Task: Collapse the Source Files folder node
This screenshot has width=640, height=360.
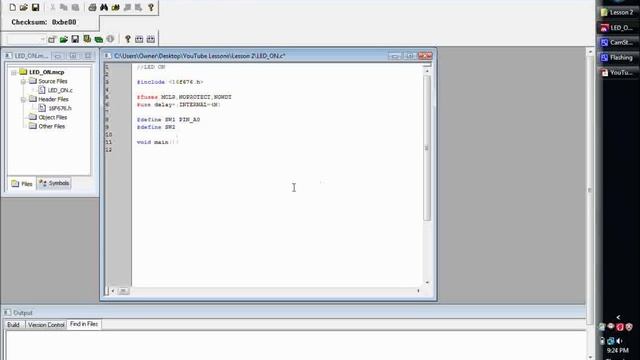Action: click(x=23, y=81)
